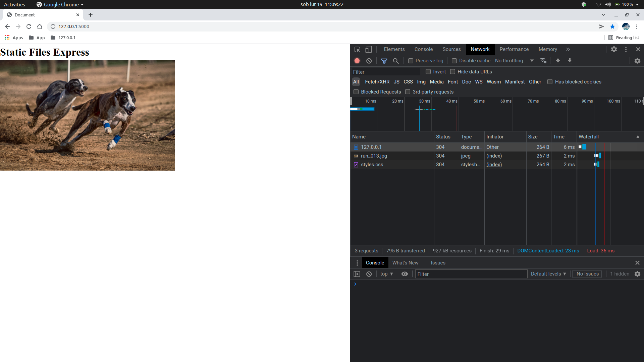Click the run_013.jpg network request link
Viewport: 644px width, 362px height.
click(373, 156)
